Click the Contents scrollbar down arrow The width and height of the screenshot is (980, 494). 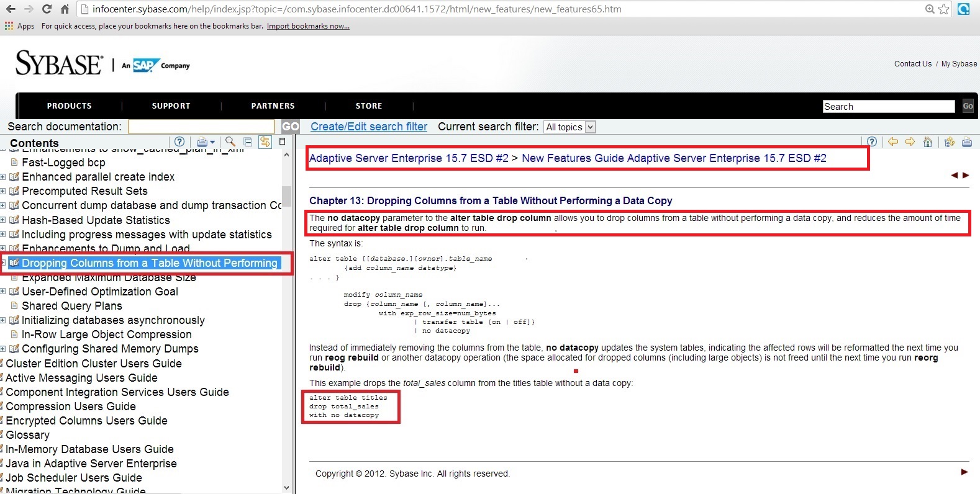click(286, 488)
